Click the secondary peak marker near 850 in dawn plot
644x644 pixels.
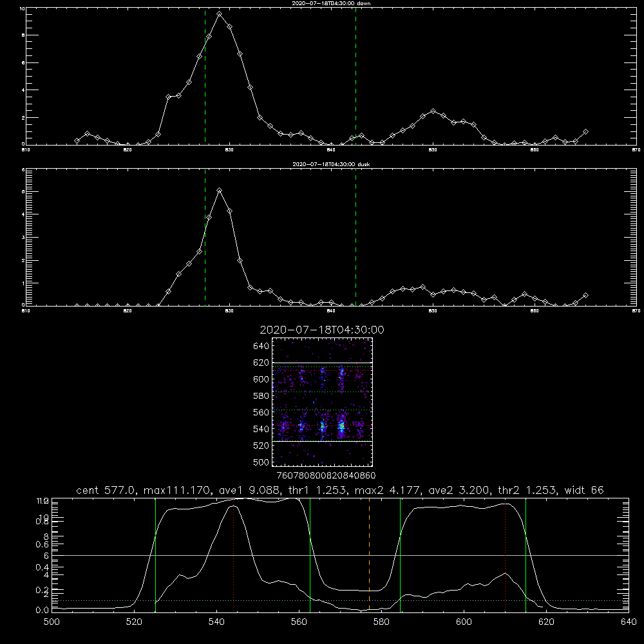(x=433, y=111)
